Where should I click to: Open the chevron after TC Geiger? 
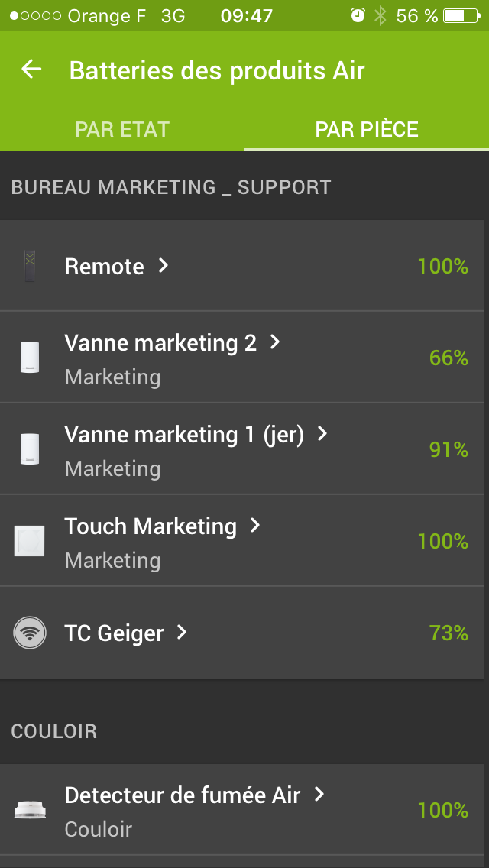(182, 633)
